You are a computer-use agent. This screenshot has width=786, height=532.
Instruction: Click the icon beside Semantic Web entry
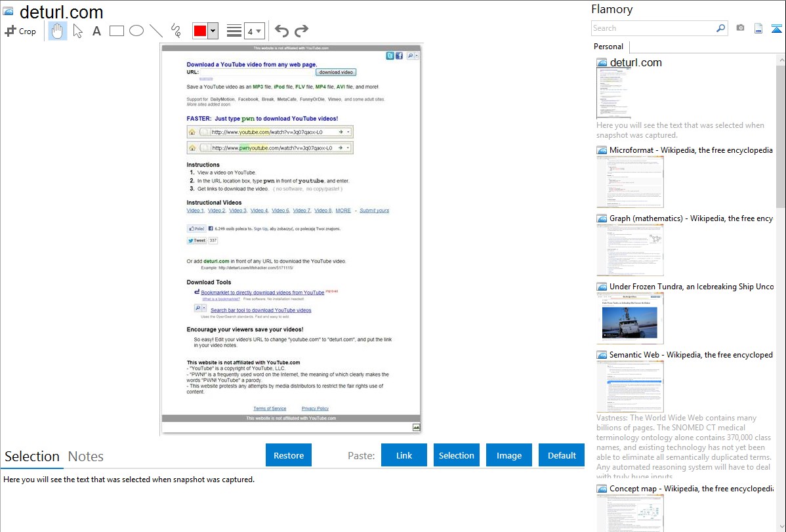(602, 355)
